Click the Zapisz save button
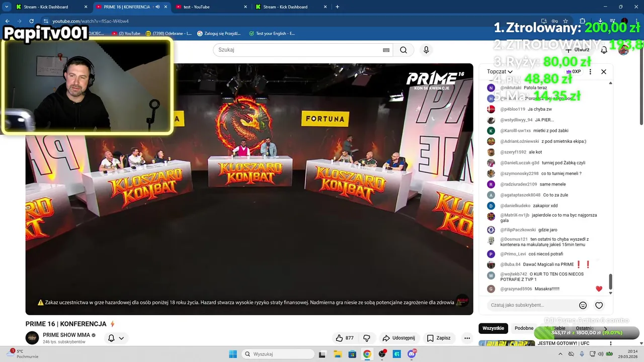Image resolution: width=644 pixels, height=362 pixels. pyautogui.click(x=439, y=338)
